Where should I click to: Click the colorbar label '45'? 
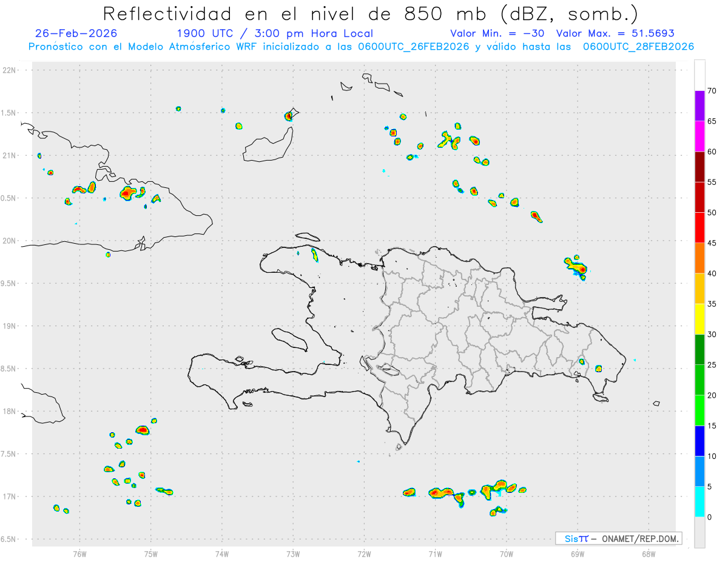(x=712, y=243)
